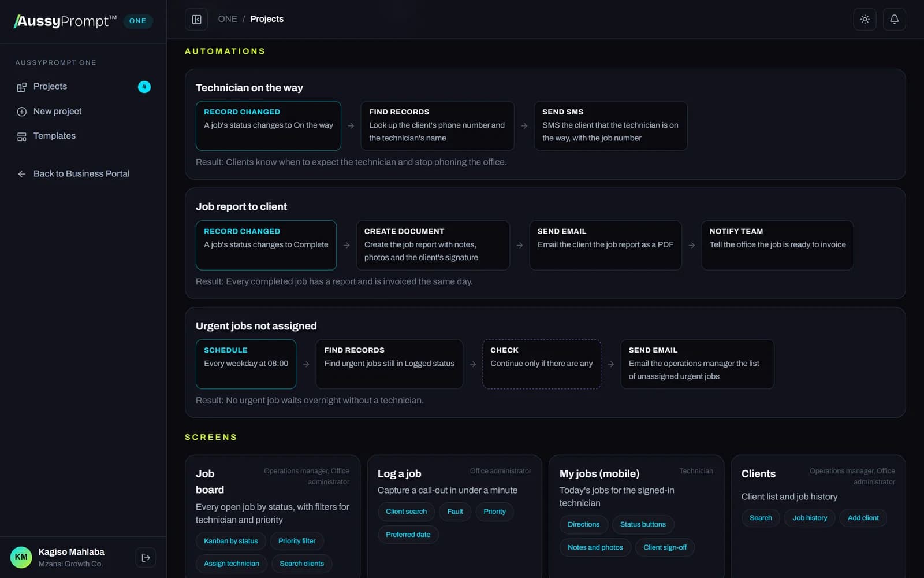Click the Job history tag in Clients
924x578 pixels.
(x=810, y=518)
